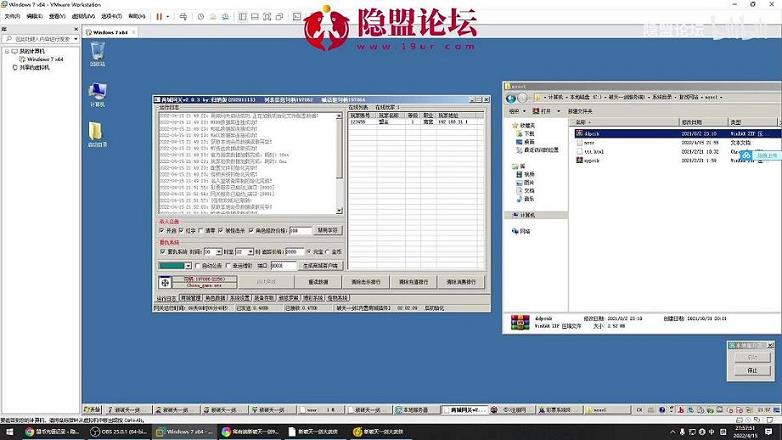This screenshot has width=782, height=440.
Task: Open the 文件(F) menu in VMware
Action: [x=12, y=16]
